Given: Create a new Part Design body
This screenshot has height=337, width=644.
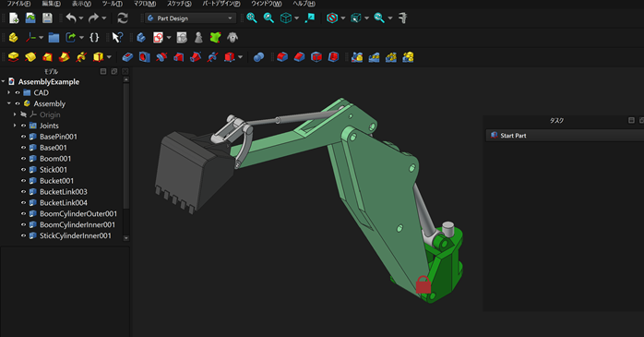Looking at the screenshot, I should coord(141,38).
